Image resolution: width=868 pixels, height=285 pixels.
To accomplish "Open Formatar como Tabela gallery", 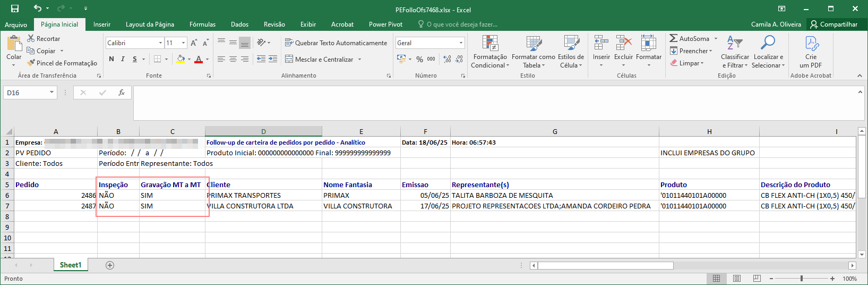I will [534, 52].
